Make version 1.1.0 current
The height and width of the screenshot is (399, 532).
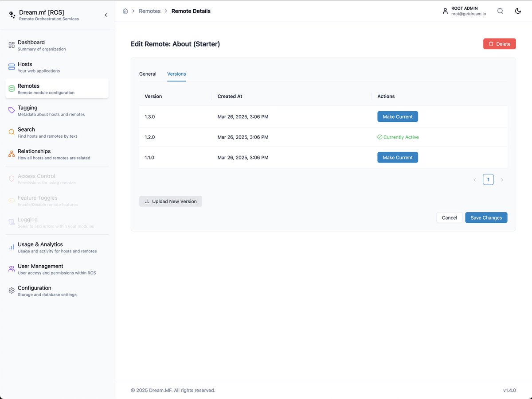point(398,158)
